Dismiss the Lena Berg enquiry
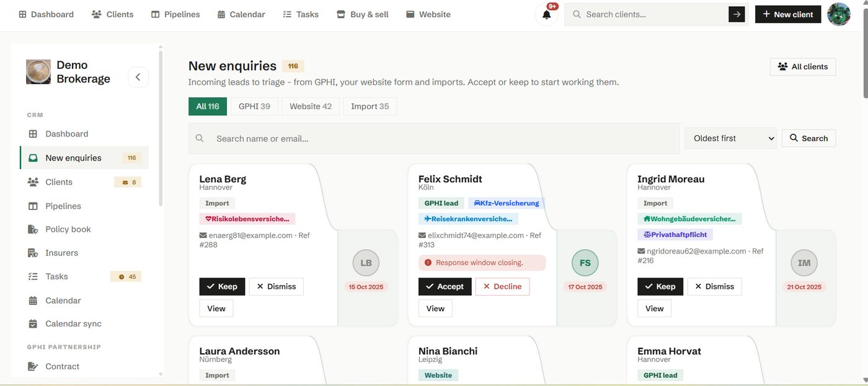 pos(277,286)
